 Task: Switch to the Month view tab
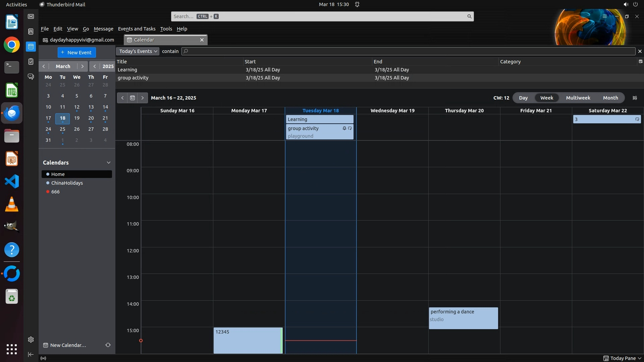tap(610, 98)
